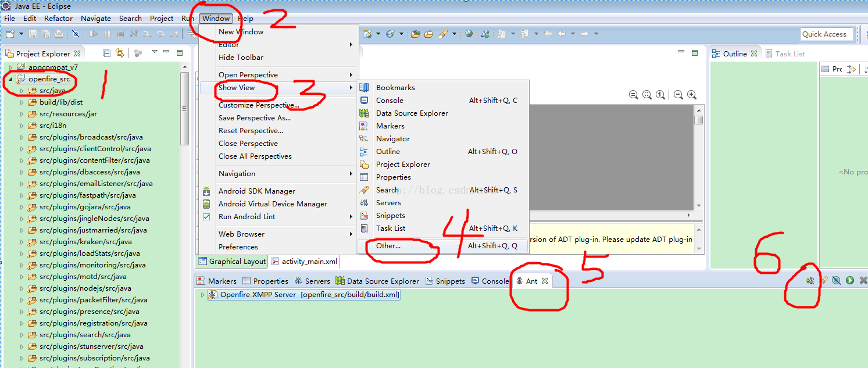Choose Servers in Show View submenu
Viewport: 868px width, 368px height.
pos(442,203)
